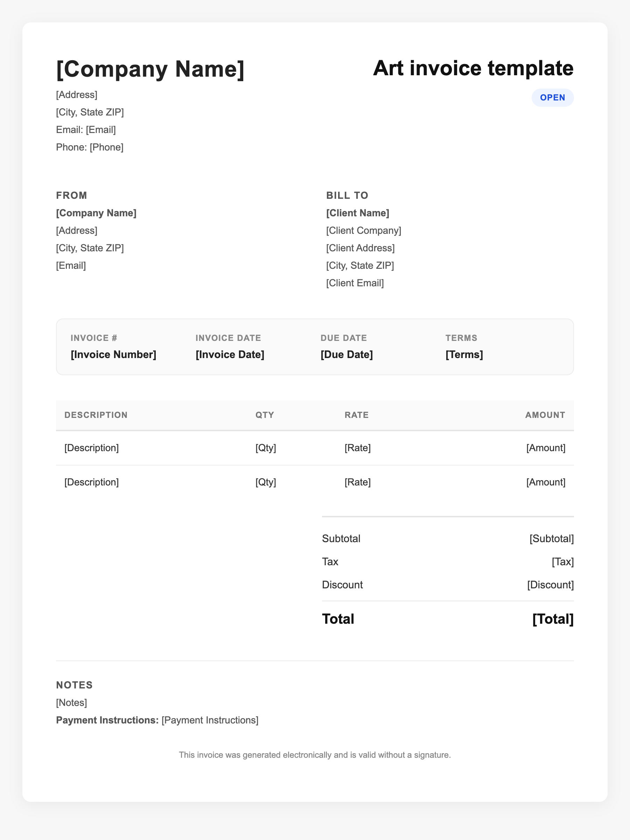This screenshot has width=630, height=840.
Task: Select the large [Company Name] heading
Action: click(150, 69)
